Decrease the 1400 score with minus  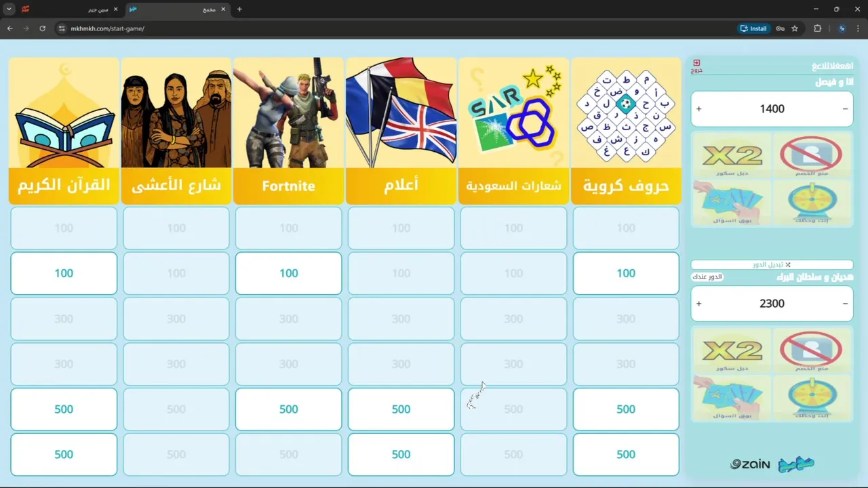click(x=845, y=108)
